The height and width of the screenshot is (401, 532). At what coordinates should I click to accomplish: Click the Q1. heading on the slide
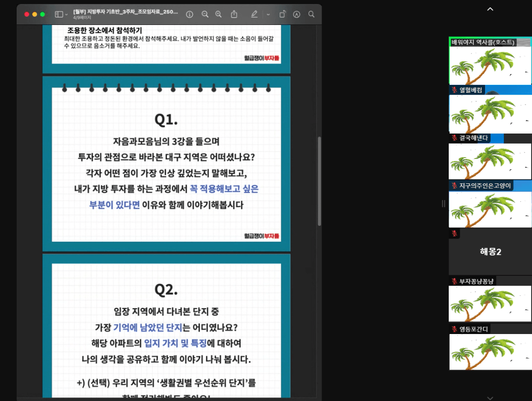(166, 120)
